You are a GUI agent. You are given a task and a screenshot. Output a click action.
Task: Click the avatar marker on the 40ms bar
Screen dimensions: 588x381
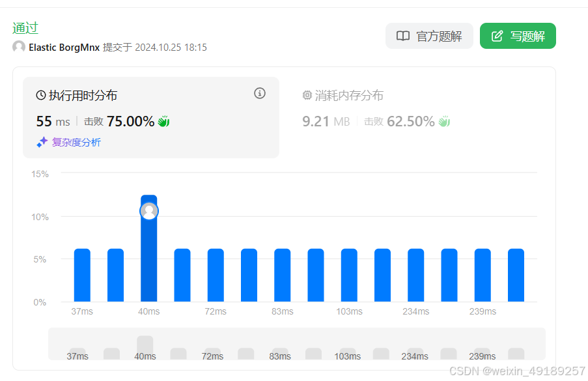[x=148, y=210]
